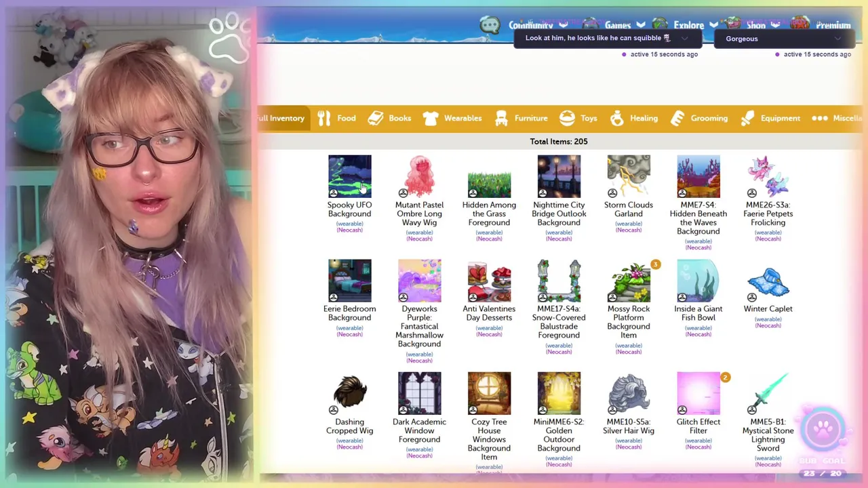Viewport: 868px width, 488px height.
Task: Filter inventory by Books category
Action: [389, 118]
